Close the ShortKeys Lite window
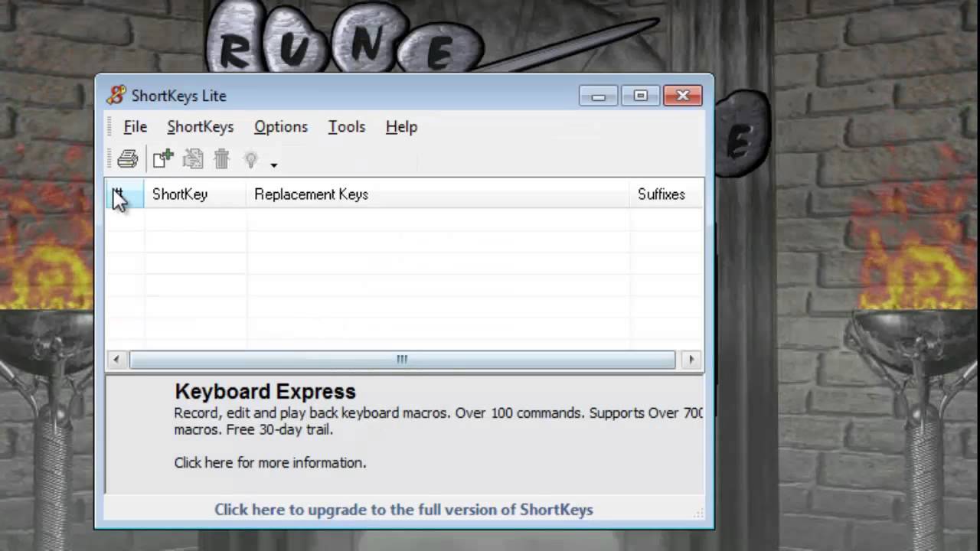This screenshot has height=551, width=980. [683, 96]
